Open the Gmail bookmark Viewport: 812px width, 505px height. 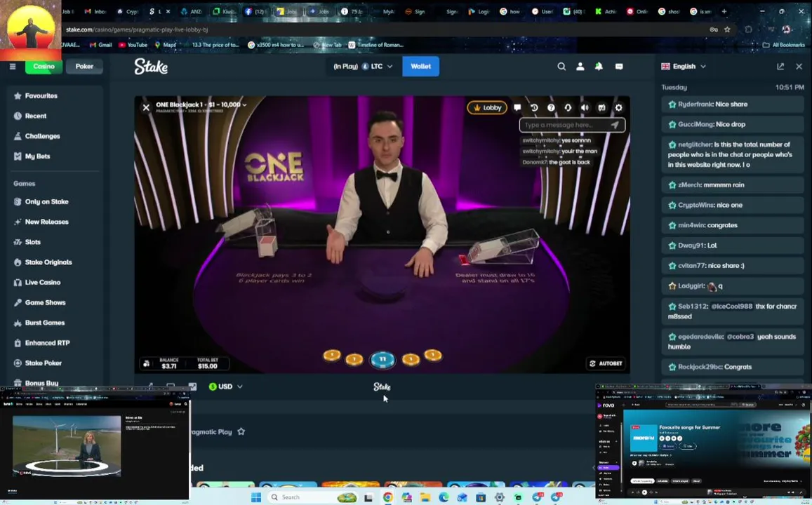coord(100,45)
